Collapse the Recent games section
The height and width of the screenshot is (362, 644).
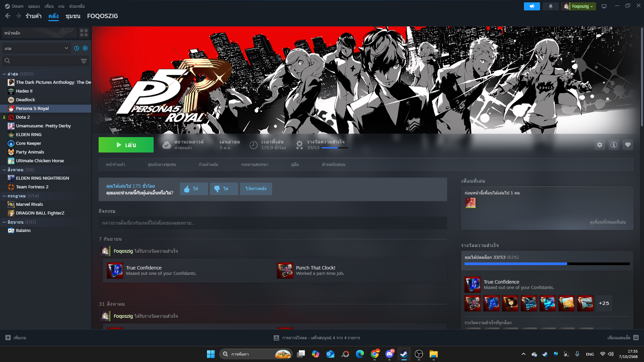[x=4, y=74]
